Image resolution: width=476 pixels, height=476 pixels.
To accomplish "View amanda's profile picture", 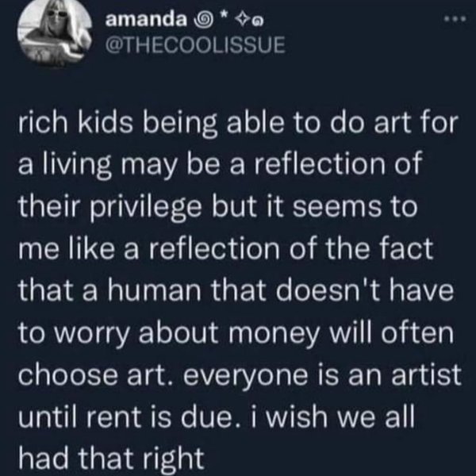I will (55, 32).
